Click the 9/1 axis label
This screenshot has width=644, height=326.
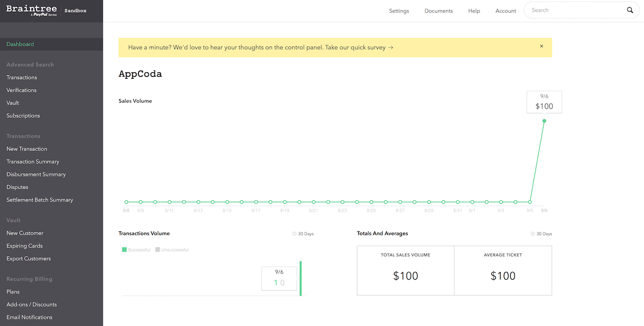click(x=472, y=210)
